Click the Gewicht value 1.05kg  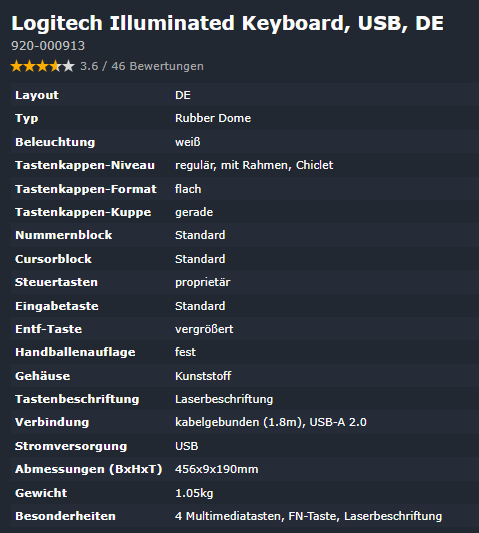click(x=194, y=493)
